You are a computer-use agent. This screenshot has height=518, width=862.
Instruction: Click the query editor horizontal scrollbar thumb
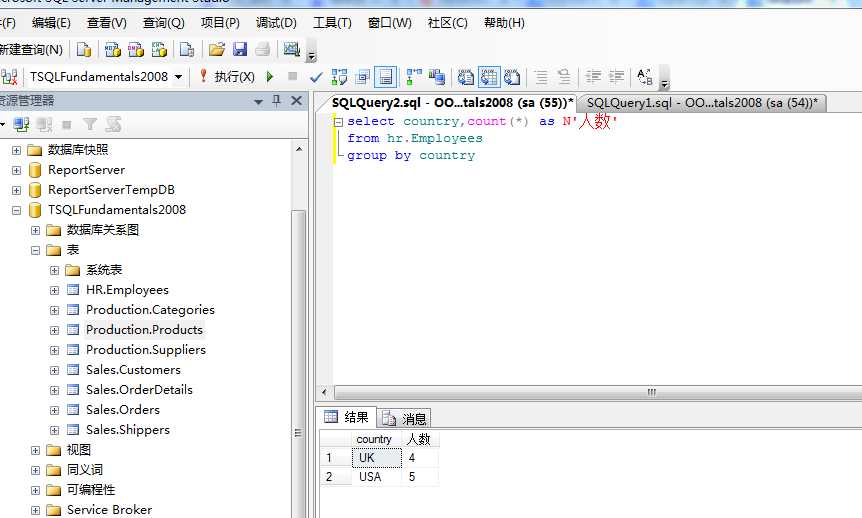point(651,393)
